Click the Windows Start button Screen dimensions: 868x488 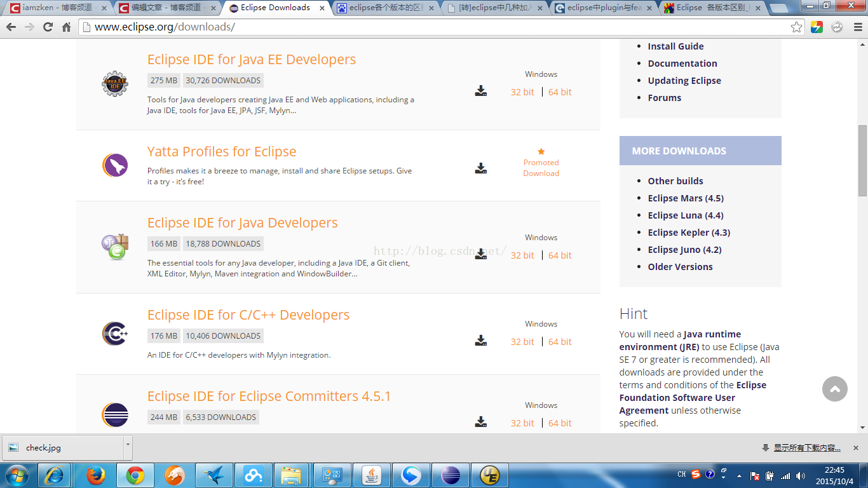pos(17,475)
